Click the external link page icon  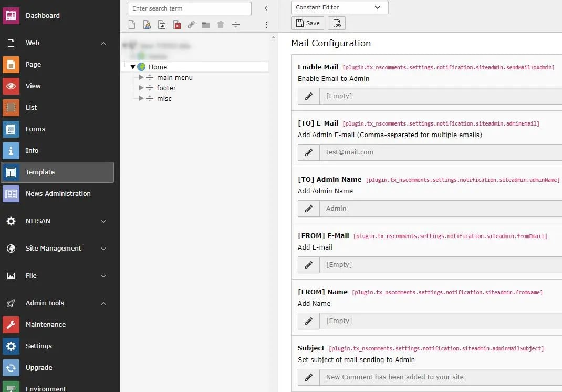click(191, 25)
